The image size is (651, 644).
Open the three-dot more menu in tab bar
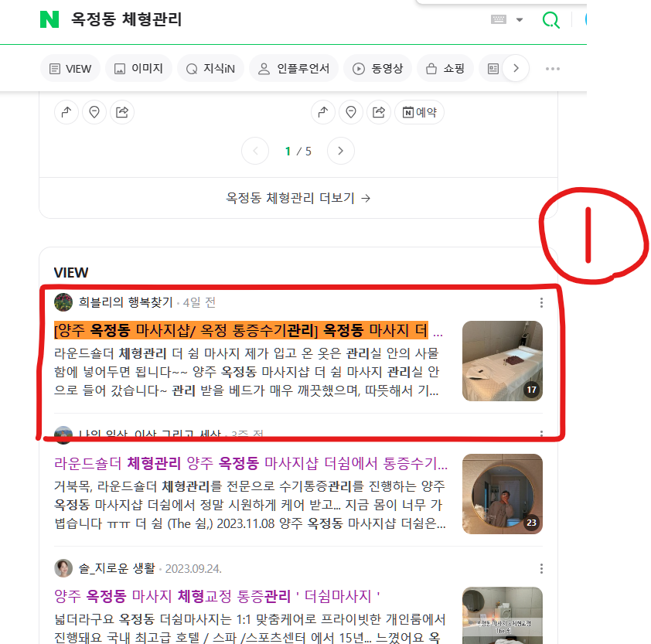pyautogui.click(x=553, y=69)
